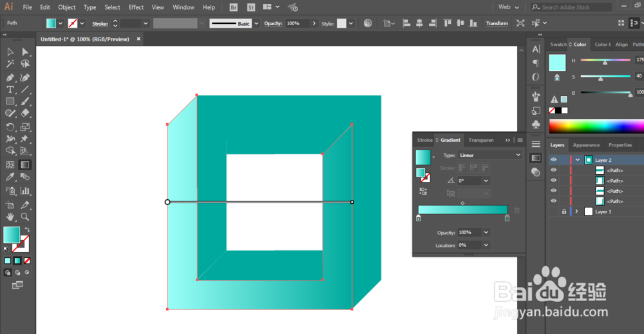Click the hue (H) slider
This screenshot has height=334, width=644.
(x=605, y=60)
